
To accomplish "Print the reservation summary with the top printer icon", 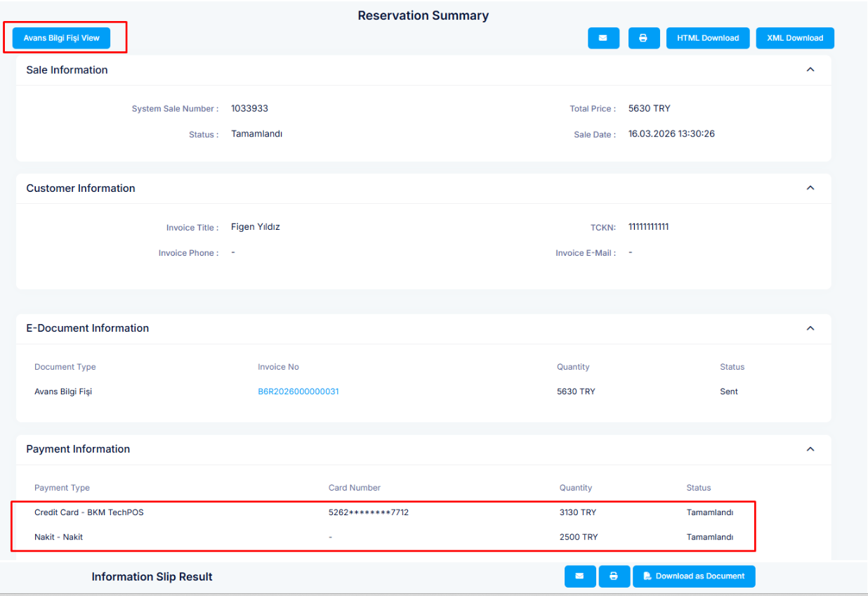I will pyautogui.click(x=643, y=38).
